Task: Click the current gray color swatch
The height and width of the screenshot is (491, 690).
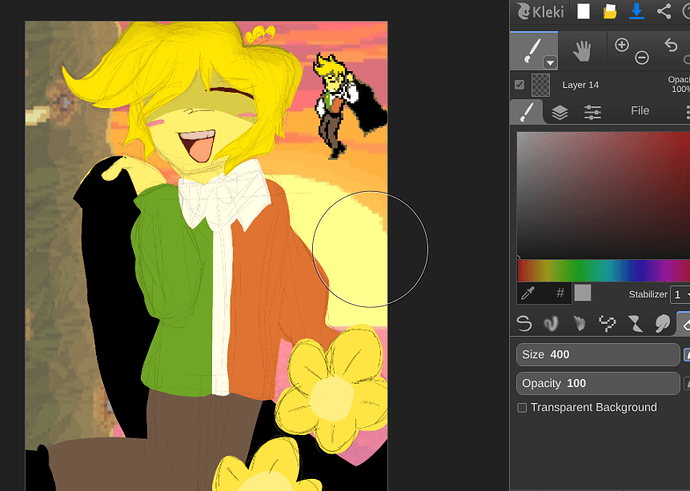Action: [582, 293]
